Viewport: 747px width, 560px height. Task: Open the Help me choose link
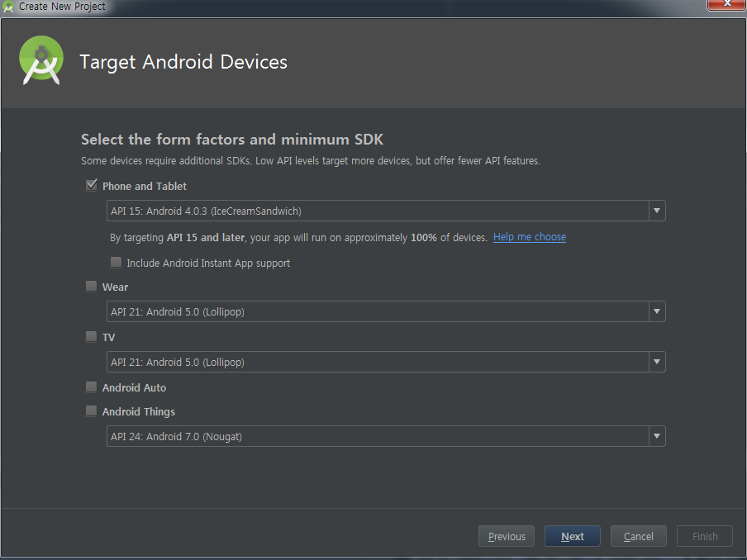[x=529, y=237]
